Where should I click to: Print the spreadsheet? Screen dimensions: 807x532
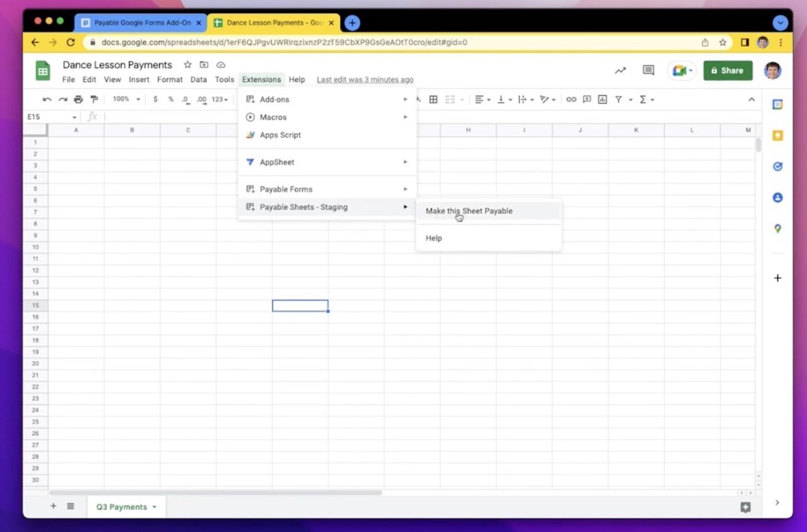coord(78,99)
